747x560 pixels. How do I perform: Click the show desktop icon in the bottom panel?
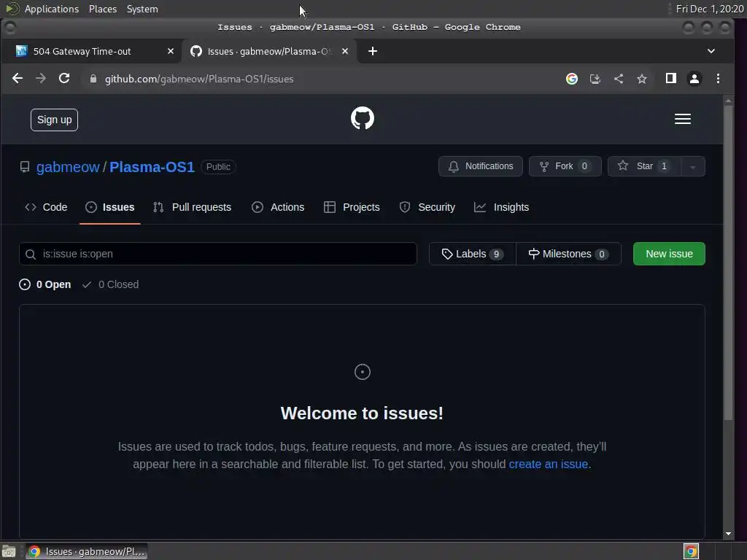9,551
